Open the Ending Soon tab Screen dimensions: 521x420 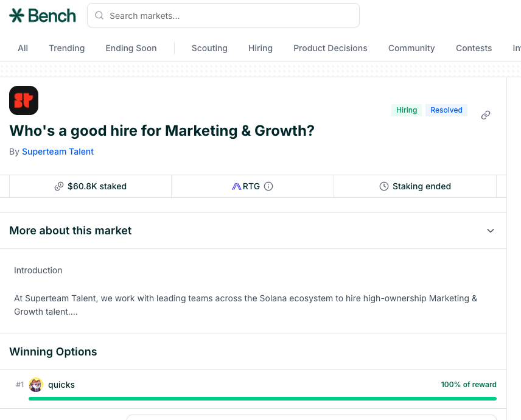pyautogui.click(x=131, y=48)
